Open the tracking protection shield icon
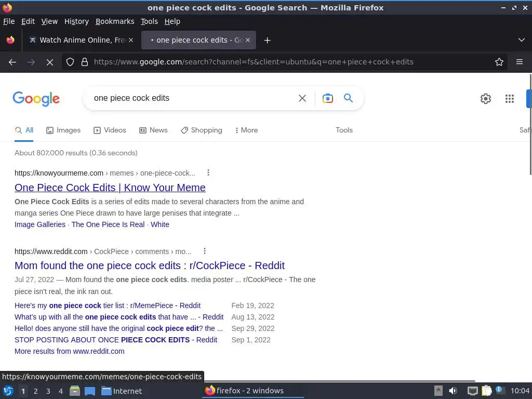 [x=70, y=62]
